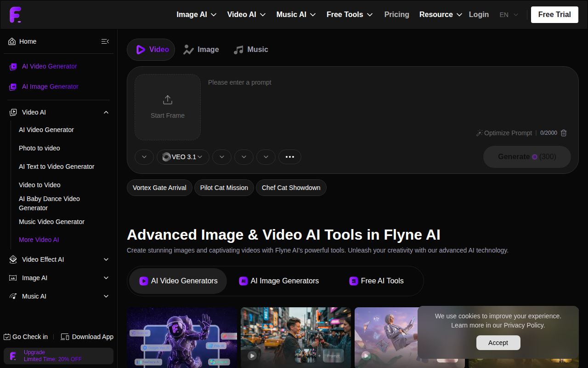Click the Generate (300) button

(x=527, y=157)
